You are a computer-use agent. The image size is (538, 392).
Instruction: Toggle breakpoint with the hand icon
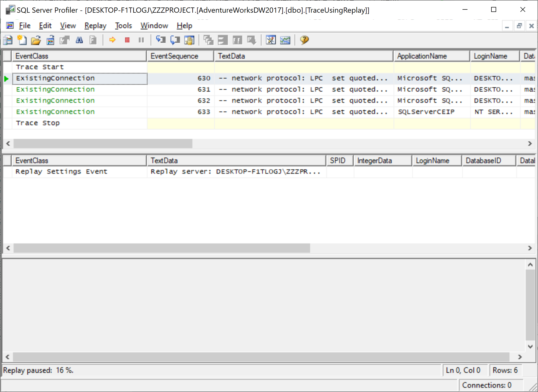tap(189, 40)
